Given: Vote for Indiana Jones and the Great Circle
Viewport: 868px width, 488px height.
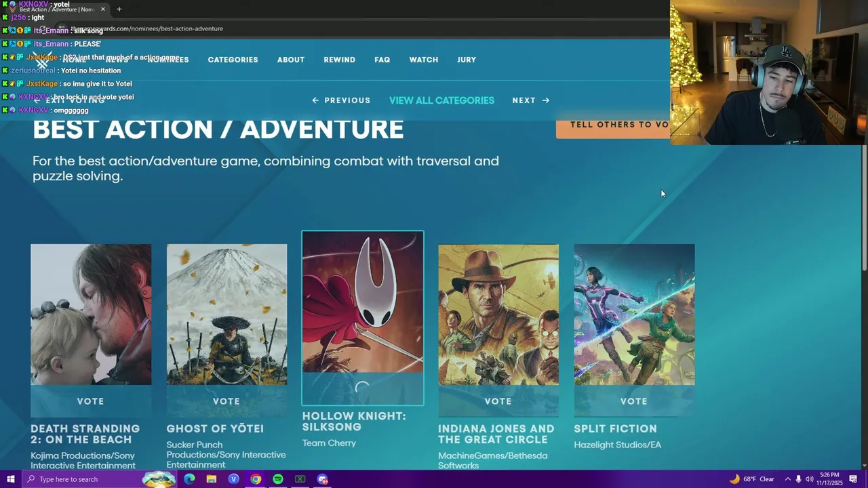Looking at the screenshot, I should click(x=498, y=401).
